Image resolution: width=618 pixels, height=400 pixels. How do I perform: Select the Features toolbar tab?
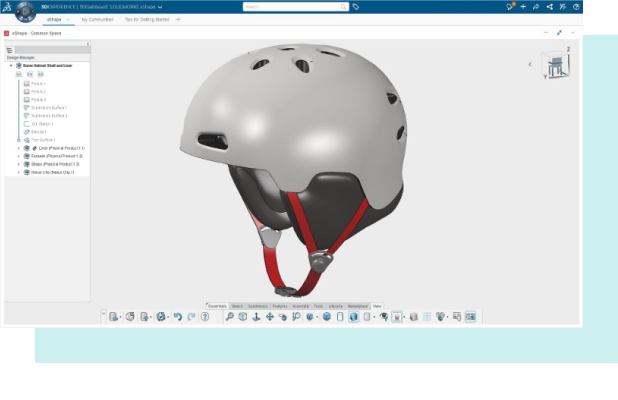coord(280,306)
